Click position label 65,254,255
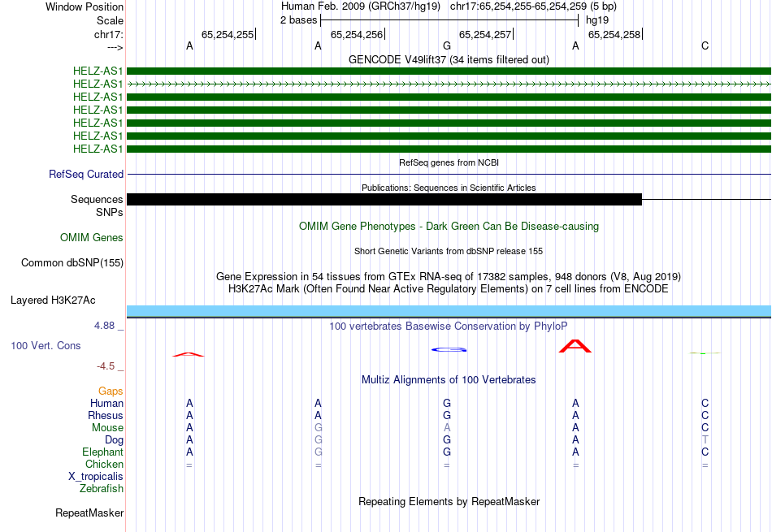Viewport: 772px width, 532px height. pyautogui.click(x=228, y=34)
